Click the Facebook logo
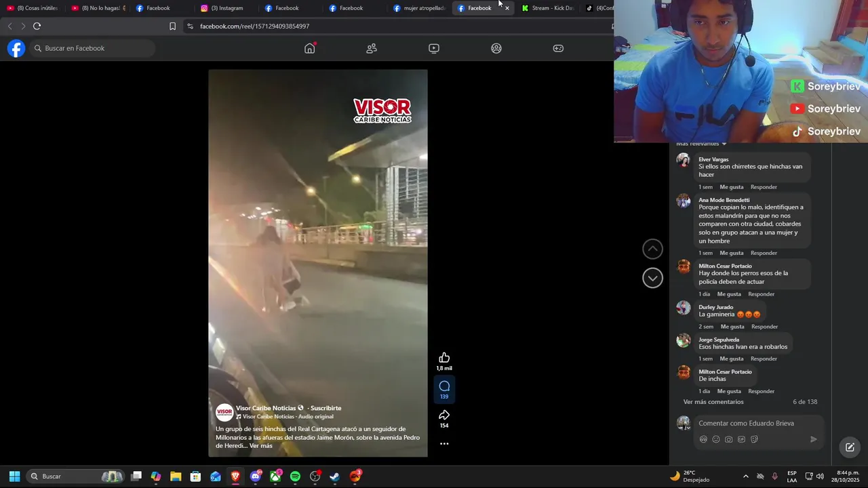Viewport: 868px width, 488px height. [16, 48]
